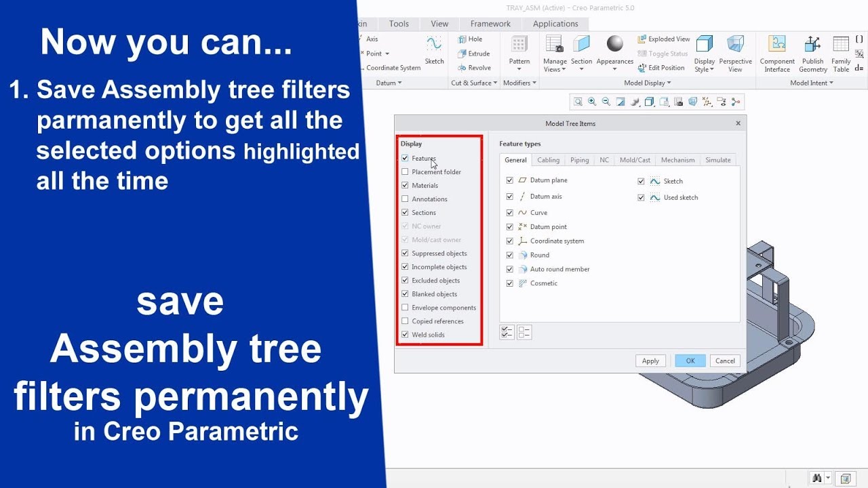Open the Family Table

[x=841, y=54]
